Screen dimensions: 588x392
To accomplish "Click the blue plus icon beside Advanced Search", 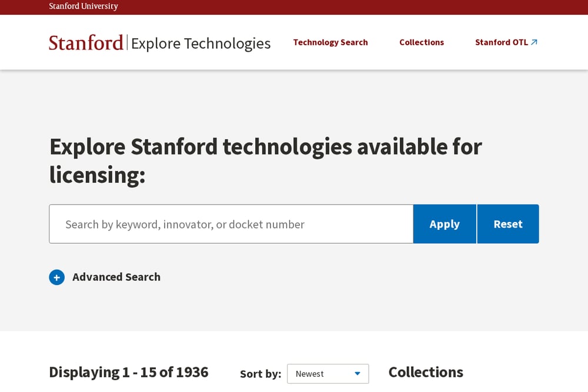I will [56, 277].
